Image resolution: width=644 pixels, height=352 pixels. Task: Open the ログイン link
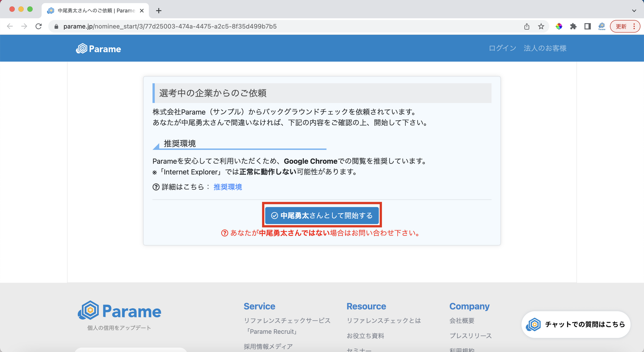[x=502, y=48]
